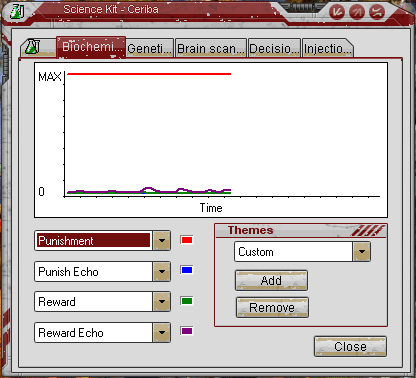The height and width of the screenshot is (378, 416).
Task: Click the blue Punish Echo color swatch
Action: tap(187, 270)
